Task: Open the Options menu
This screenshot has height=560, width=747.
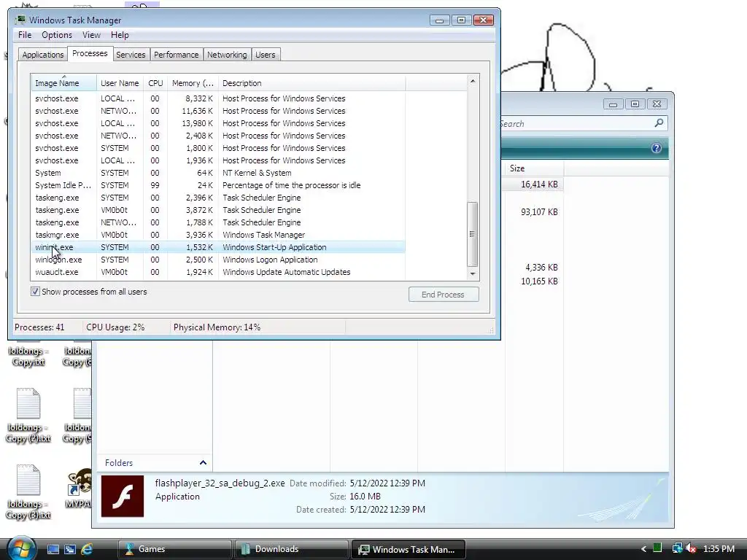Action: click(57, 35)
